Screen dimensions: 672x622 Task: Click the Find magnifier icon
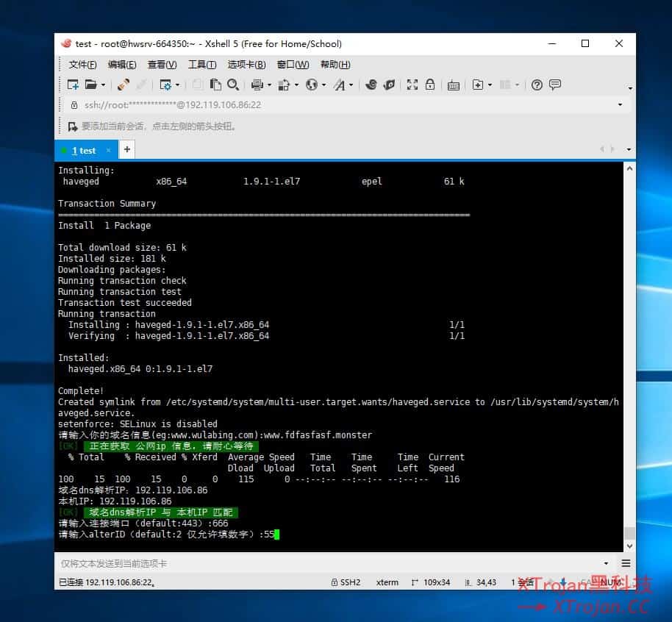[x=233, y=85]
